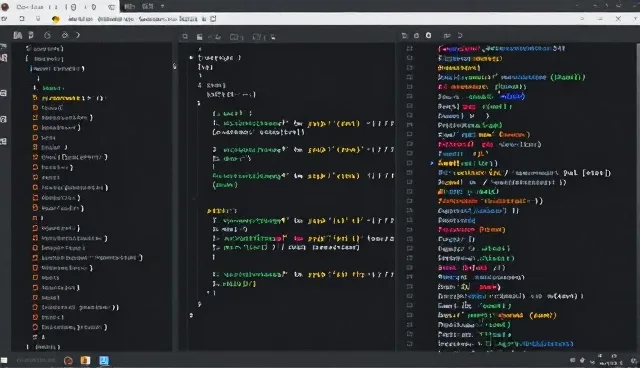Toggle gutter checkbox beside blue-arrow highlighted line
This screenshot has height=368, width=640.
409,163
